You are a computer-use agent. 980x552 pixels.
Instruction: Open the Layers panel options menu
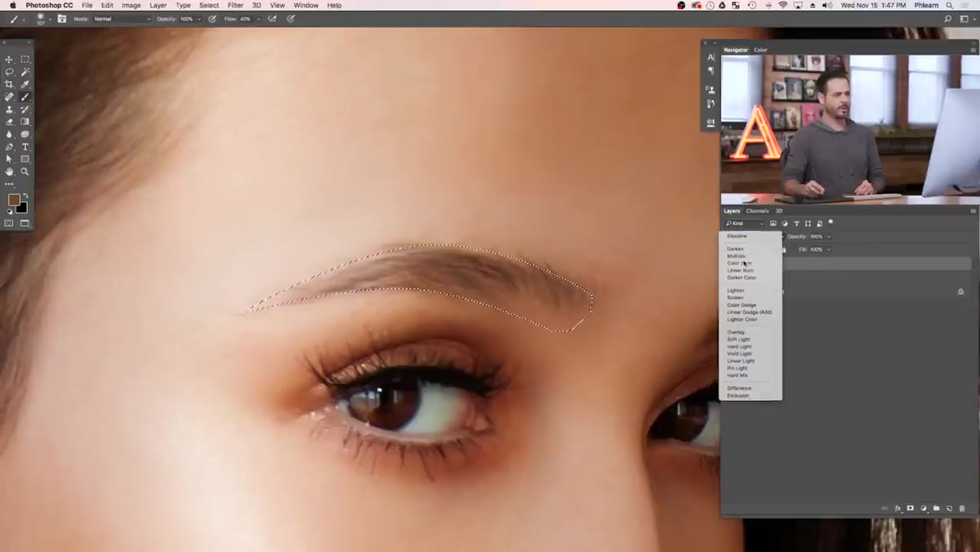coord(973,211)
